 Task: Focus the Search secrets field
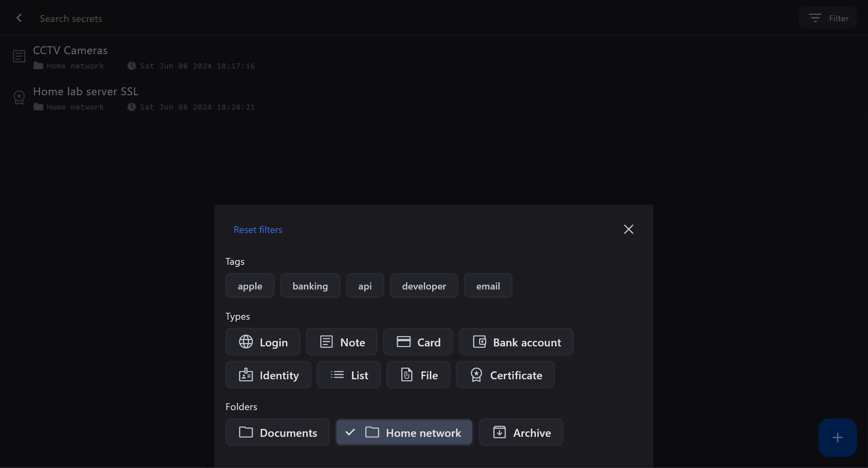71,19
